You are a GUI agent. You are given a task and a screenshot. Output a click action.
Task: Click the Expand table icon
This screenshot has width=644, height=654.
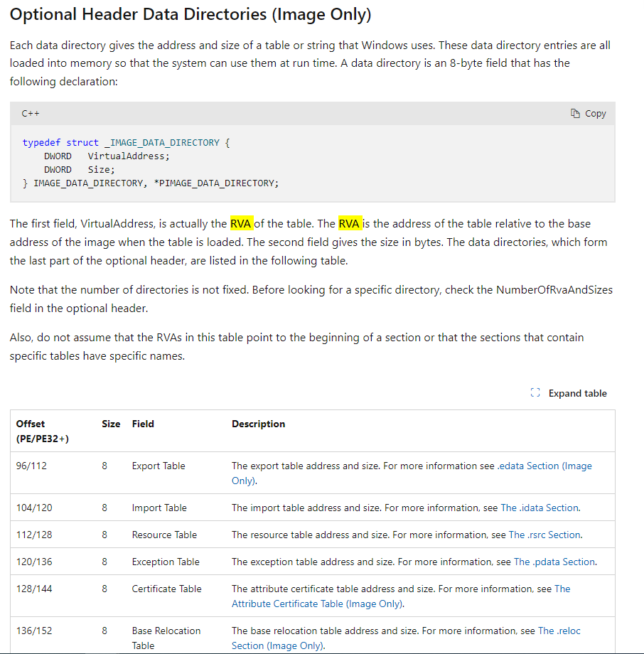535,393
